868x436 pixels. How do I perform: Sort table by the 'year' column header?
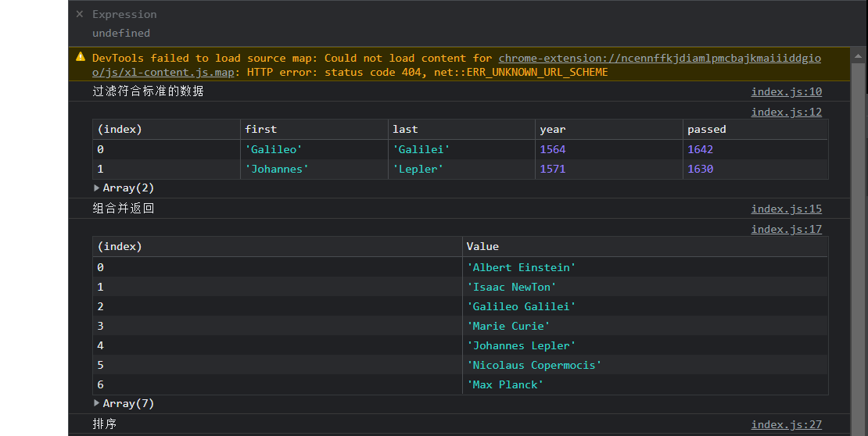(552, 129)
